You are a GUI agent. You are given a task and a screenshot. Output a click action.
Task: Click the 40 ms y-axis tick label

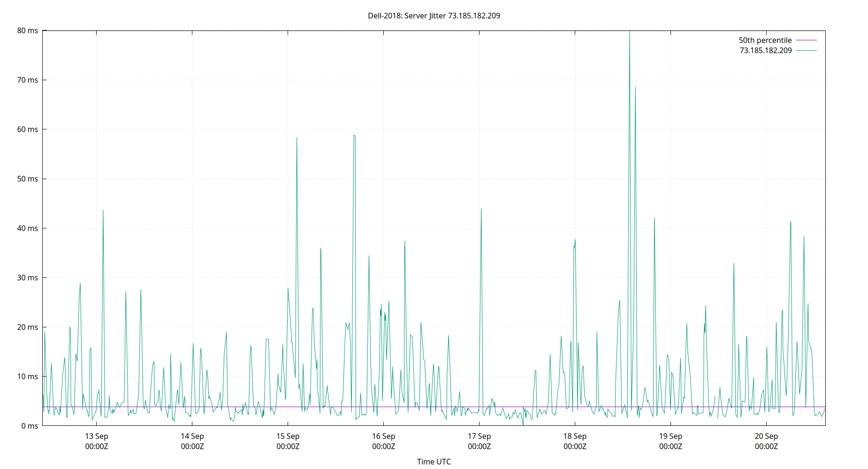click(28, 228)
